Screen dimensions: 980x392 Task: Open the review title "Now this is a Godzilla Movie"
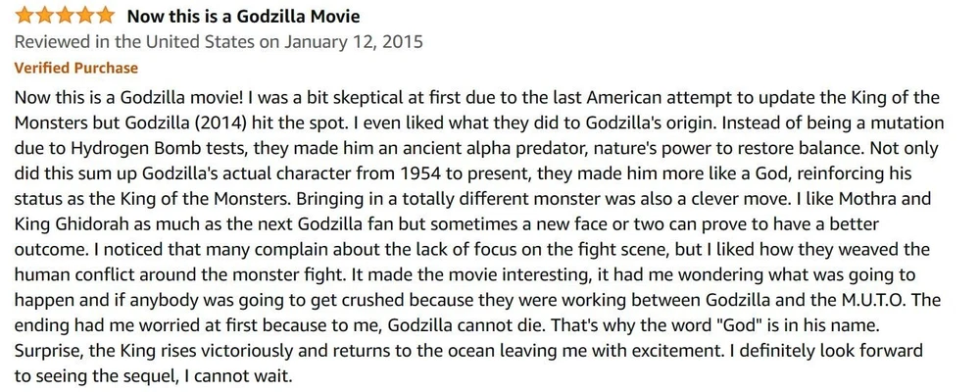click(244, 17)
